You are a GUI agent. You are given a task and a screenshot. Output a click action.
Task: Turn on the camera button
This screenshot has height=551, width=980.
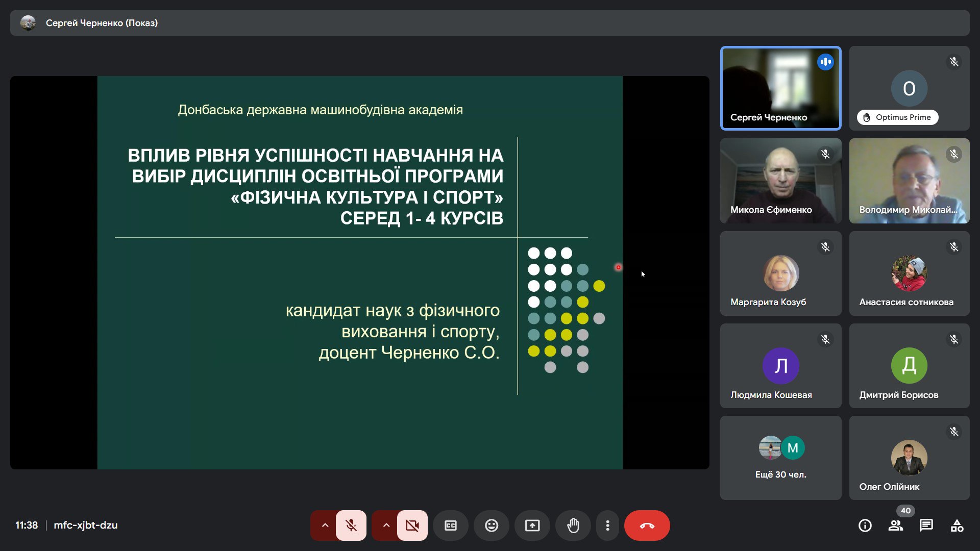point(412,525)
